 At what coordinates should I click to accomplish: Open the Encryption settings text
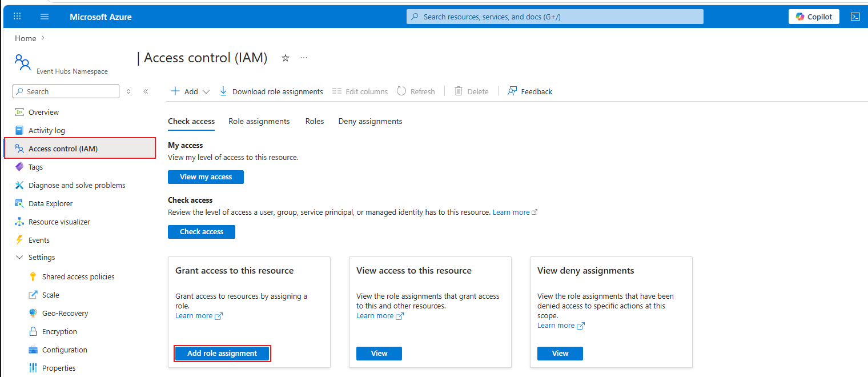point(59,331)
